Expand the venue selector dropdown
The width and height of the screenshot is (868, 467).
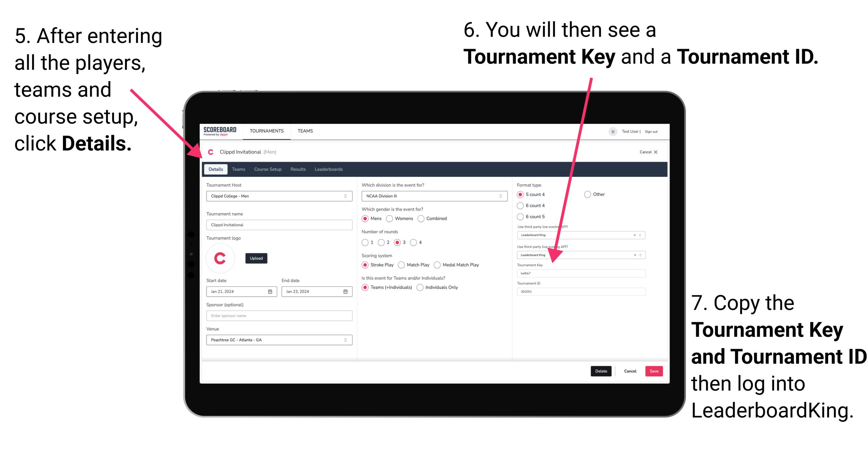[346, 340]
